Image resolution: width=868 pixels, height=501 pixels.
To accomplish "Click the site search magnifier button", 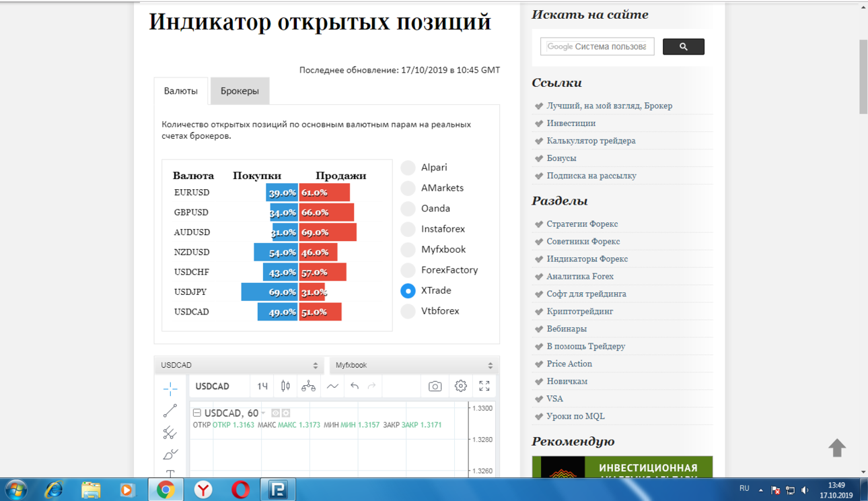I will point(684,46).
